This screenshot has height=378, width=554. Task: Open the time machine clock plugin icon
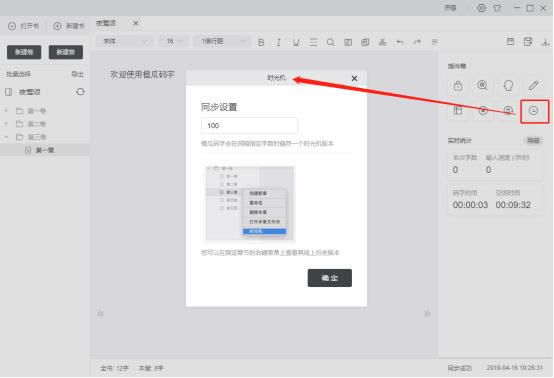(x=533, y=111)
